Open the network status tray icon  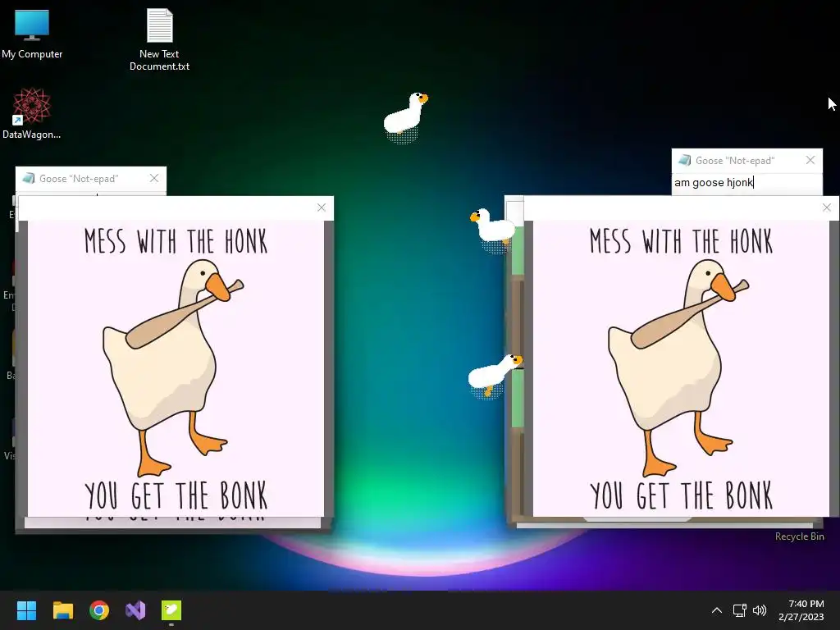pyautogui.click(x=740, y=610)
